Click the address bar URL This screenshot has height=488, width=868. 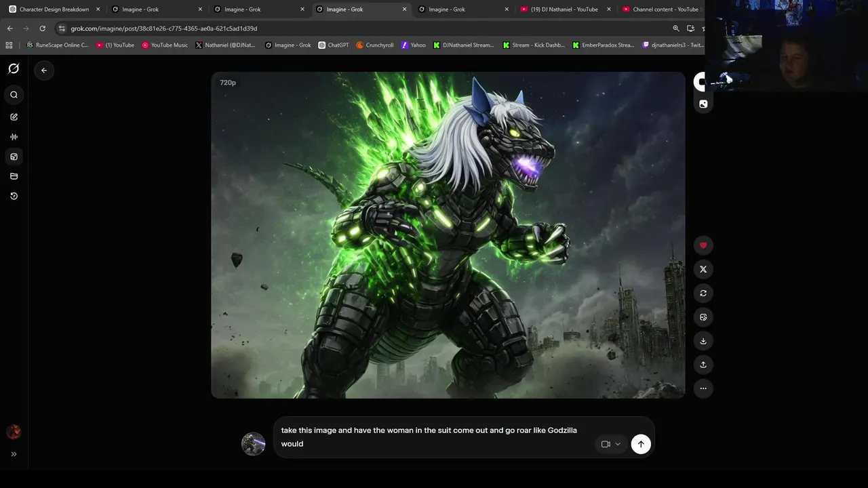(x=163, y=28)
